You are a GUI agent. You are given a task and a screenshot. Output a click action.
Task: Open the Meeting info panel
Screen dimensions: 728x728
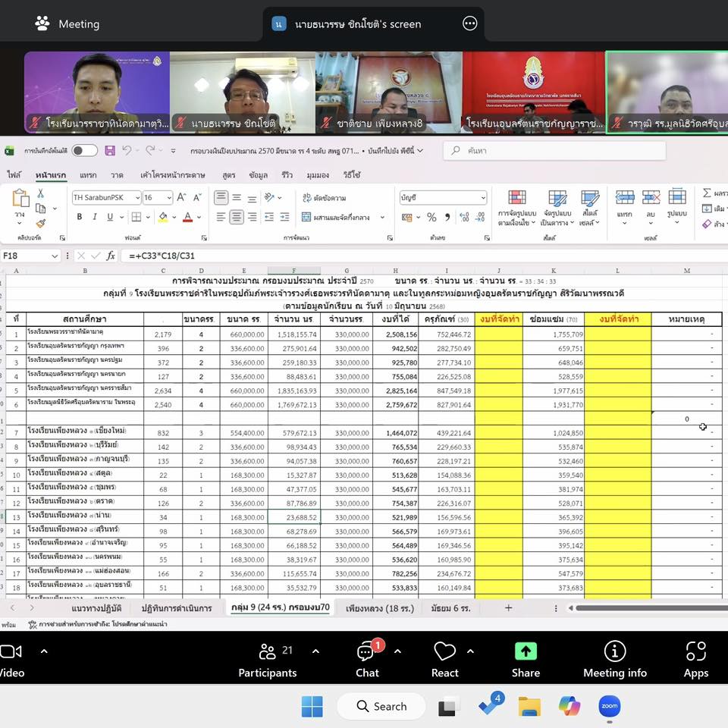point(614,652)
